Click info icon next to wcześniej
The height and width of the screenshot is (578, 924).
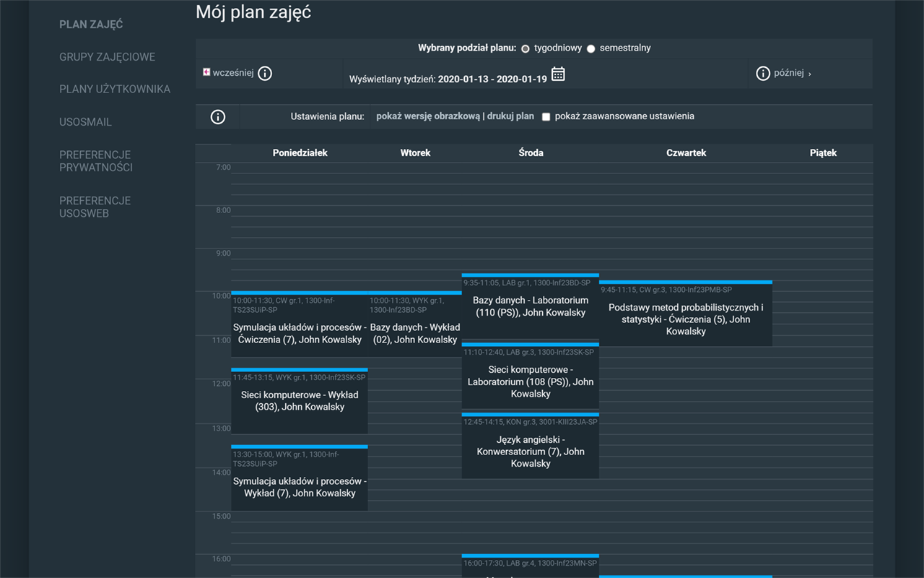265,74
